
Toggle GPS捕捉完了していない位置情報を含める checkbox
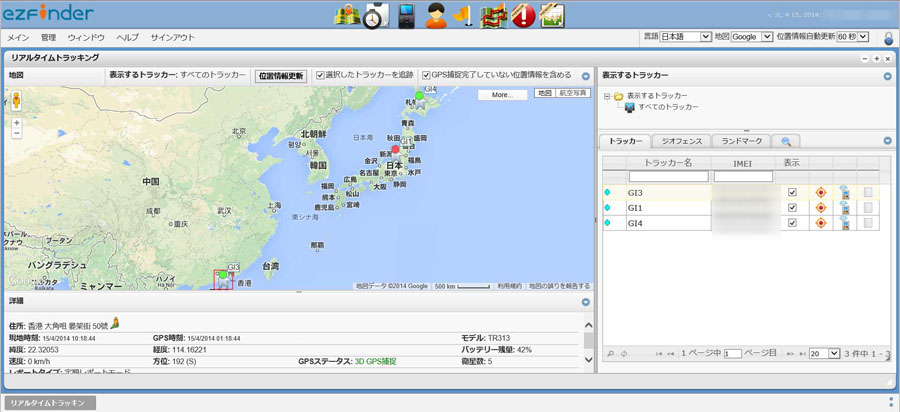pos(426,75)
